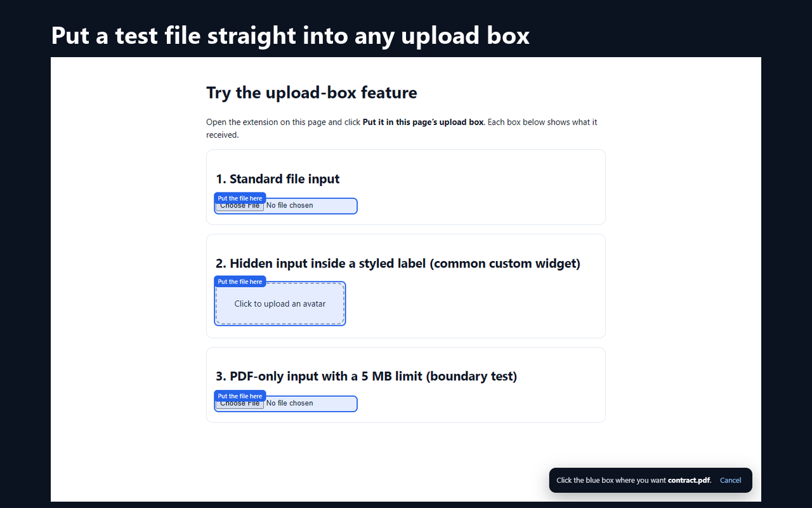Click the title 'Put a test file straight into any upload box'
Viewport: 812px width, 508px height.
click(290, 36)
